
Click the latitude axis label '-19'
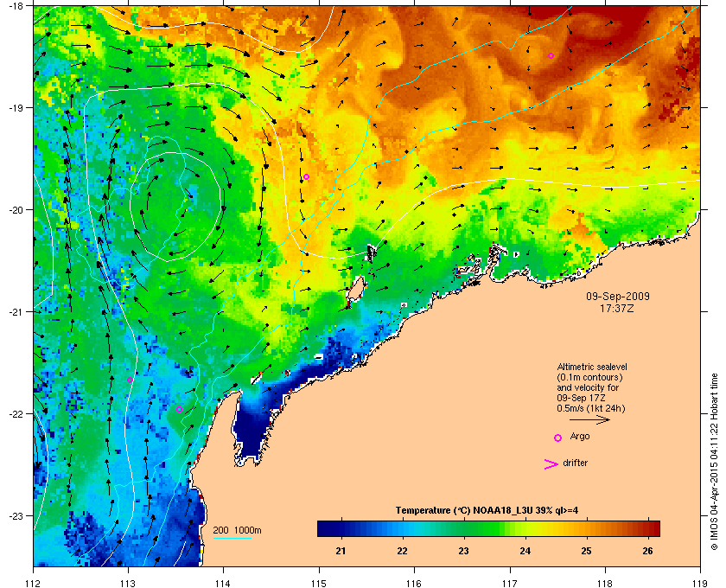(16, 107)
